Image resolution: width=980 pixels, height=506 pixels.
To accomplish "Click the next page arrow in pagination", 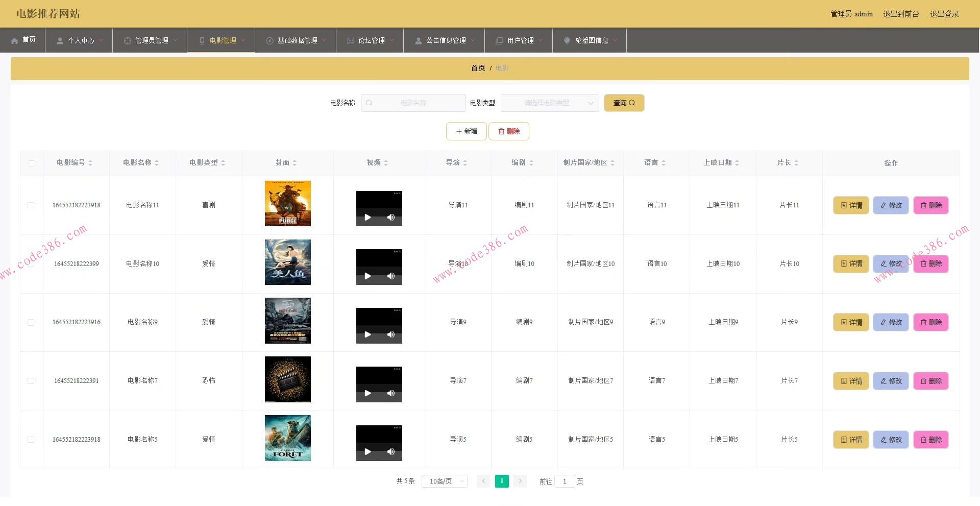I will [x=520, y=481].
